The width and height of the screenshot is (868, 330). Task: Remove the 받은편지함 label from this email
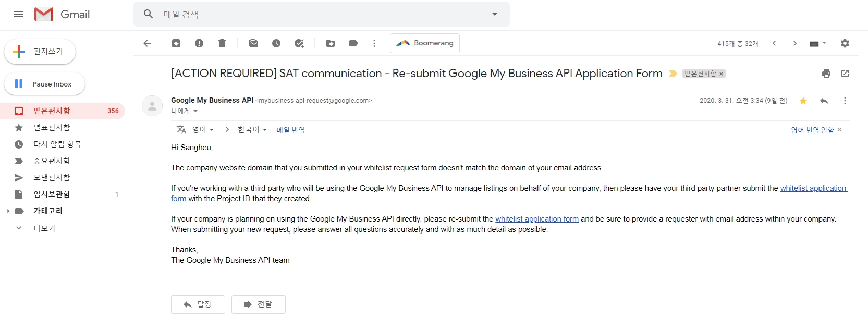[x=722, y=74]
